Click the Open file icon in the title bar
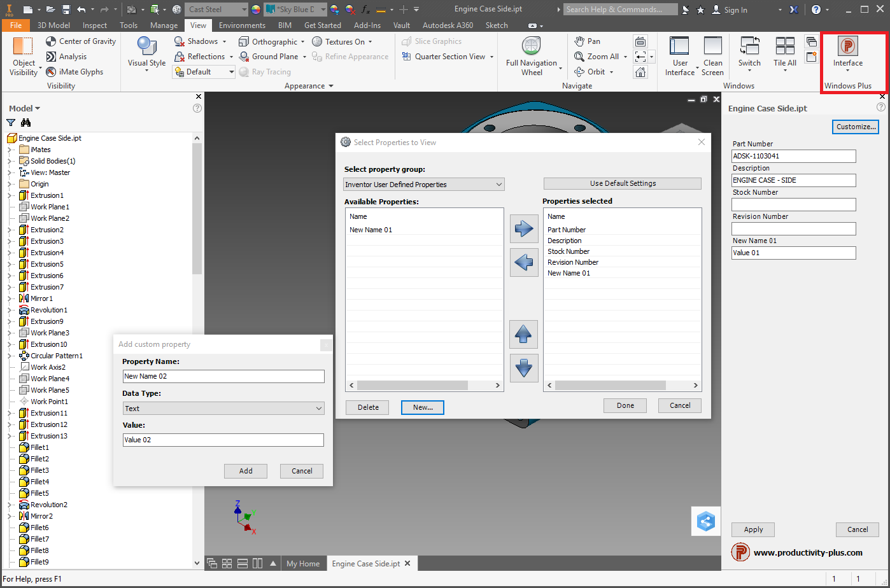Screen dimensions: 890x588 click(52, 10)
